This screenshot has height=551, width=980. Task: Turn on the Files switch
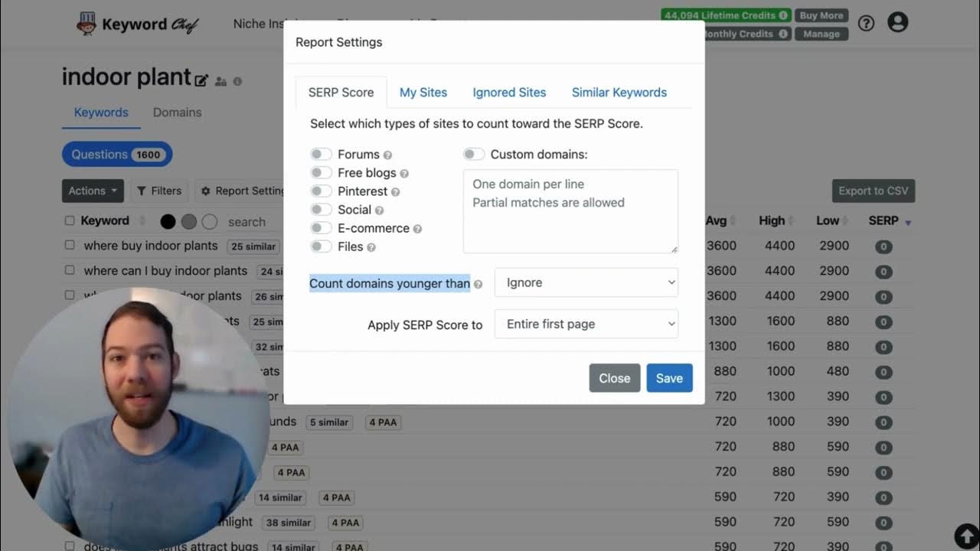(321, 246)
